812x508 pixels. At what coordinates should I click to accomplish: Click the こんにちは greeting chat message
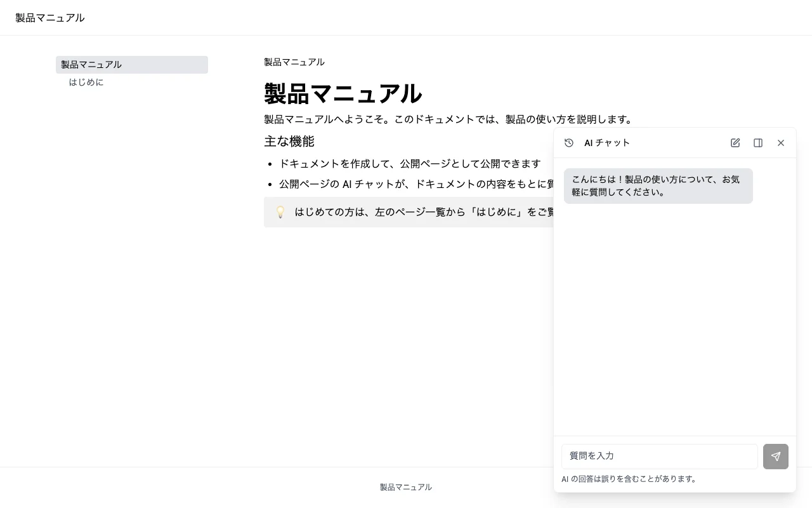658,186
